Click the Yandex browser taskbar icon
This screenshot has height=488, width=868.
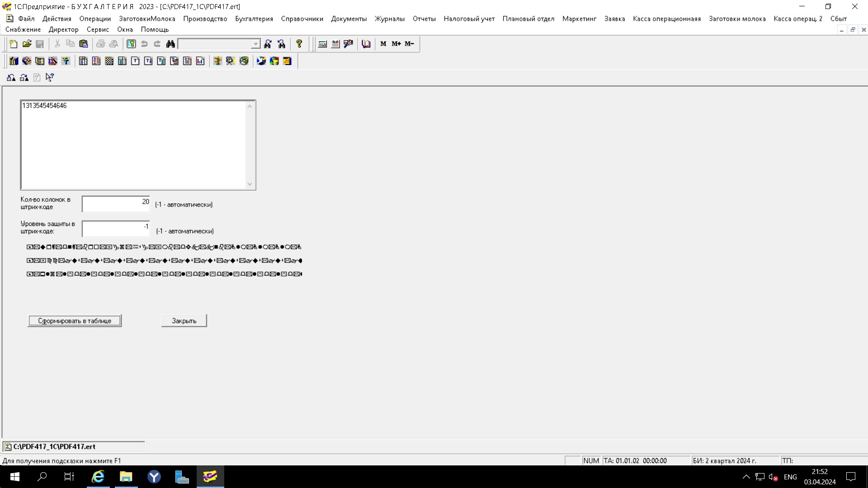pyautogui.click(x=154, y=477)
